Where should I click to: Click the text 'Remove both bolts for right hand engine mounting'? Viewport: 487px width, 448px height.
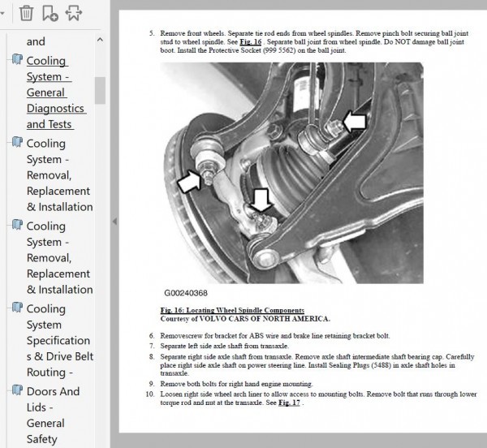click(x=237, y=384)
